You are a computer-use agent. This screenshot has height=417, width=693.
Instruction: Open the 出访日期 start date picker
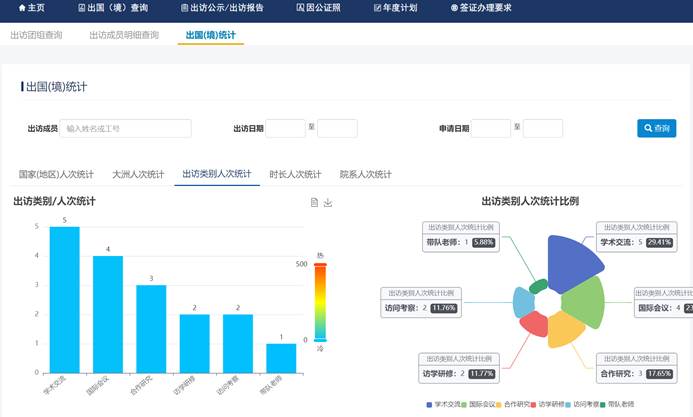point(285,128)
